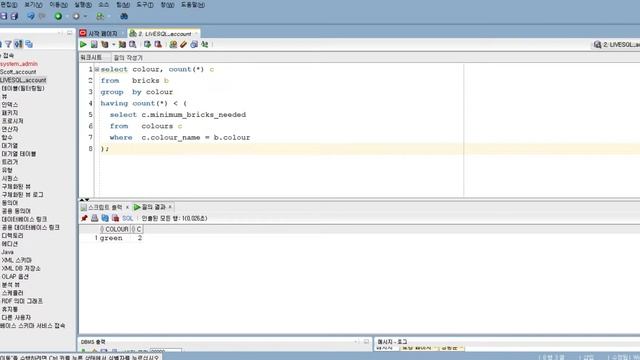Click the SQL worksheet connection icon in main toolbar
Screen dimensions: 640x360
tap(100, 16)
